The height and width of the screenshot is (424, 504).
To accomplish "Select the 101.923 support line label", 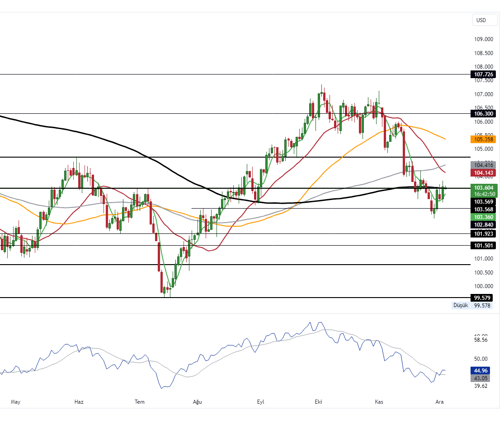I will click(x=483, y=233).
